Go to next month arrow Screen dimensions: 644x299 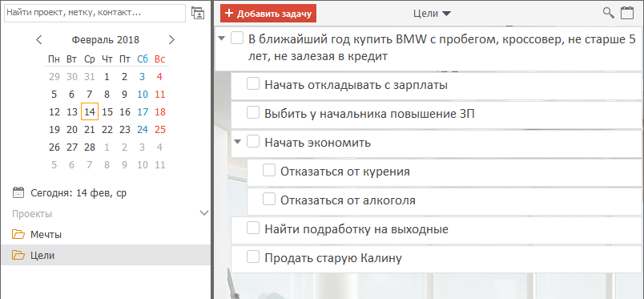coord(171,40)
